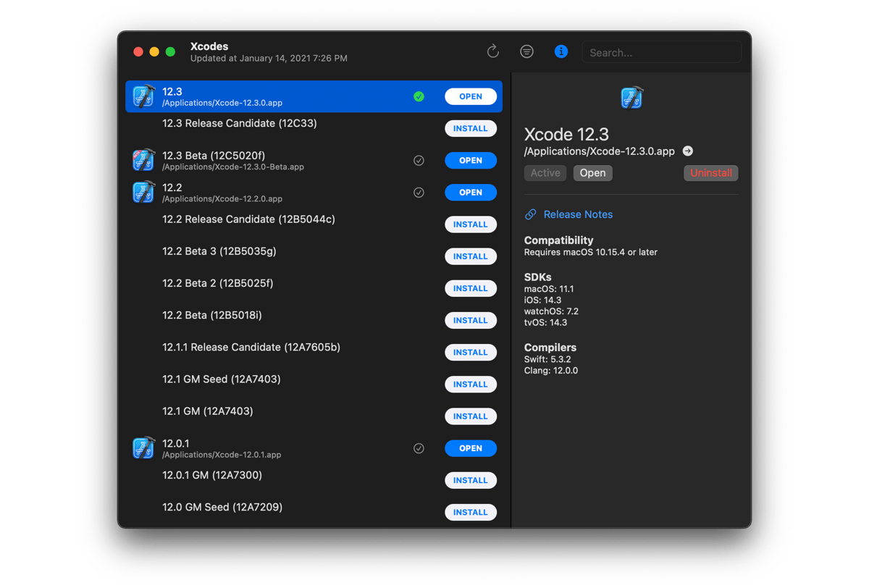The height and width of the screenshot is (588, 869).
Task: Open Xcode 12.3 from the list row
Action: 471,96
